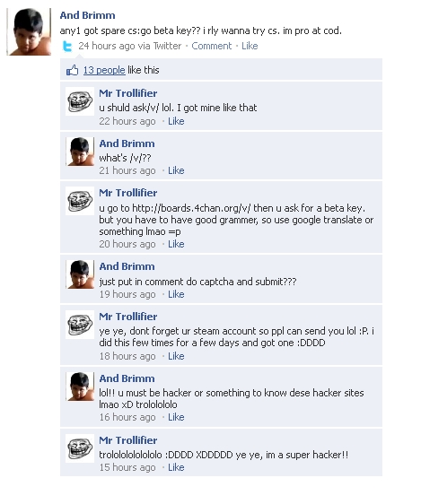The width and height of the screenshot is (421, 504).
Task: Like the comment posted 19 hours ago
Action: (x=176, y=294)
